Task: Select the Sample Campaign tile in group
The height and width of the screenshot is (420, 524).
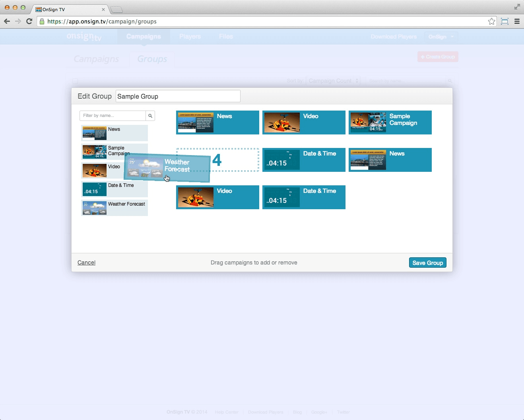Action: (x=390, y=122)
